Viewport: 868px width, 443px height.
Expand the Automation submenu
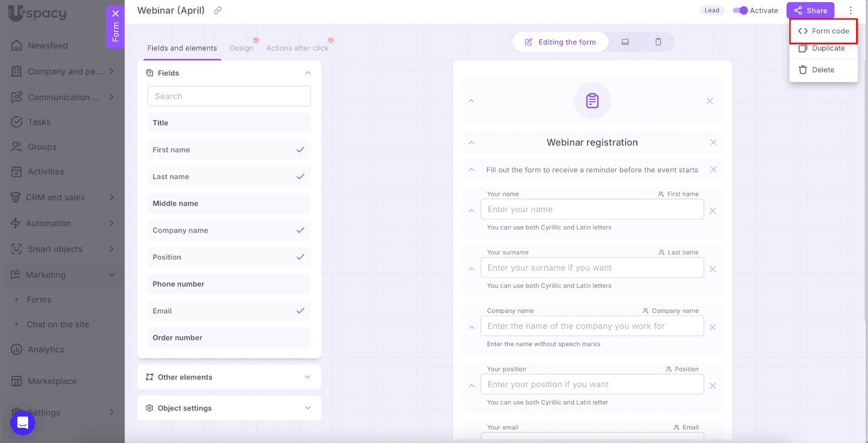pos(112,223)
